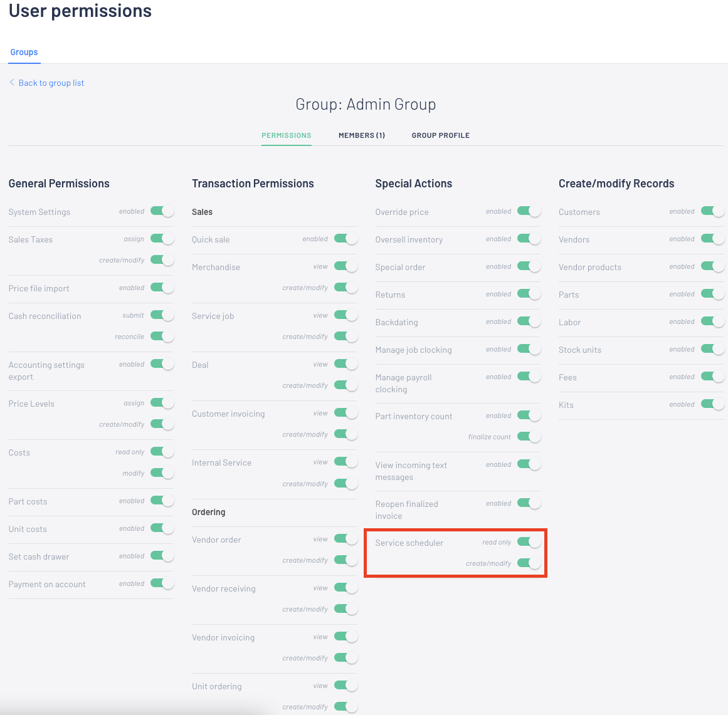Open the Group Profile tab

pos(441,135)
